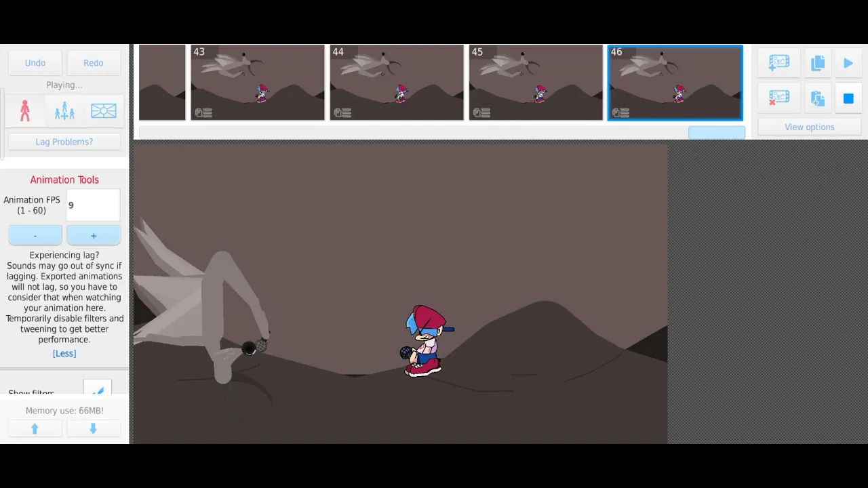Click the Boyfriend character on the canvas
Screen dimensions: 868x488
426,341
